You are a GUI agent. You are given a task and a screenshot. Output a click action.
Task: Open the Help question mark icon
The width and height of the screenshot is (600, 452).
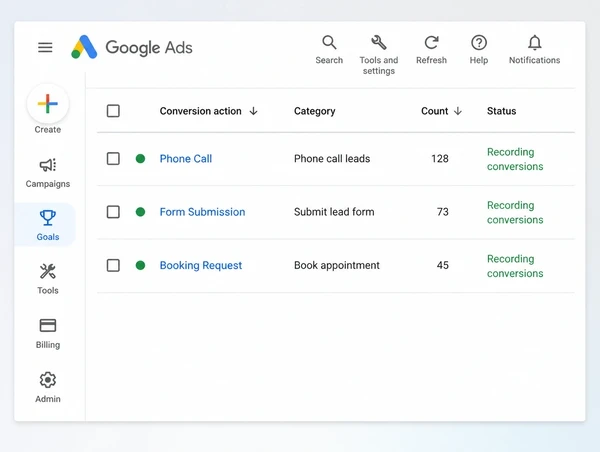(x=479, y=42)
